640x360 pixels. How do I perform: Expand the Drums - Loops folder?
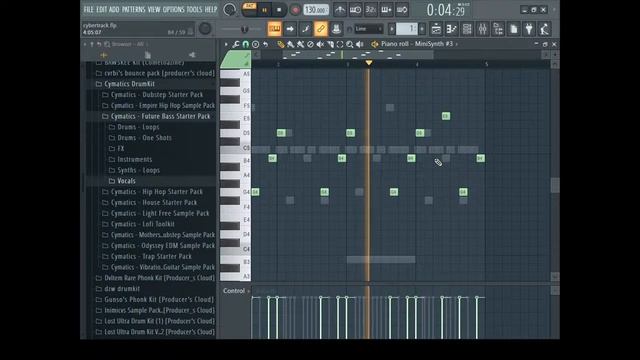(x=135, y=127)
